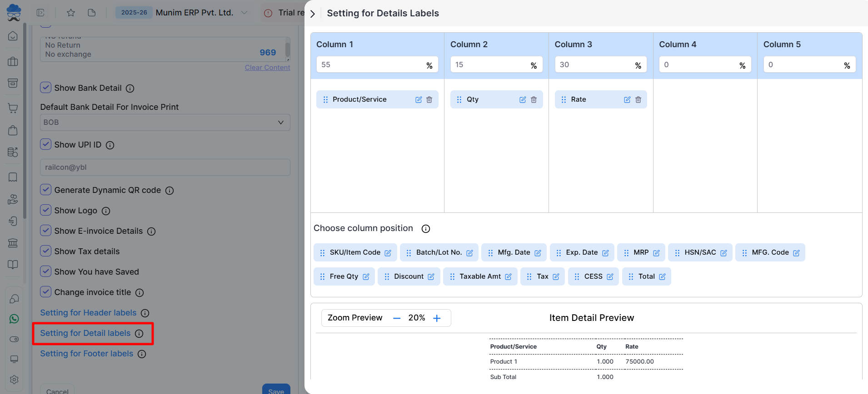The image size is (868, 394).
Task: Click edit icon for Discount chip
Action: pos(431,277)
